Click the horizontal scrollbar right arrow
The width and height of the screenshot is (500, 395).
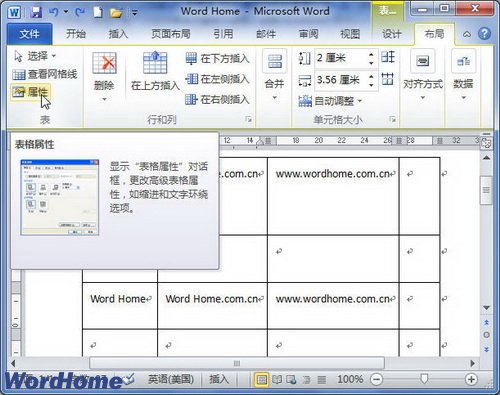(x=472, y=363)
